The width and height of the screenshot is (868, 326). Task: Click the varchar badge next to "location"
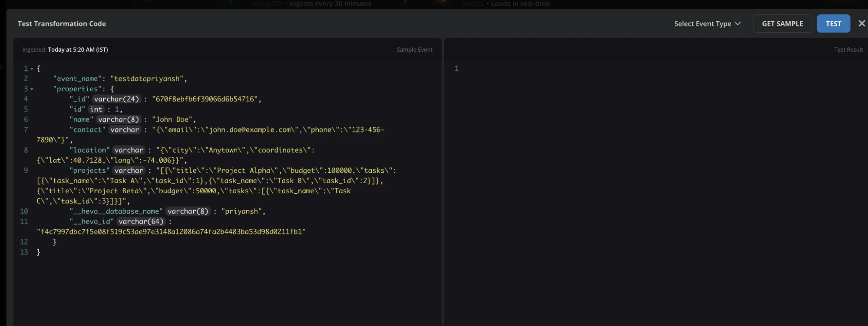129,150
